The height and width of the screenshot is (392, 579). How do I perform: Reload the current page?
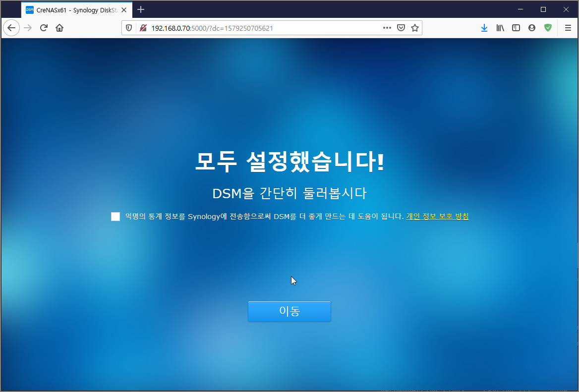[x=44, y=28]
